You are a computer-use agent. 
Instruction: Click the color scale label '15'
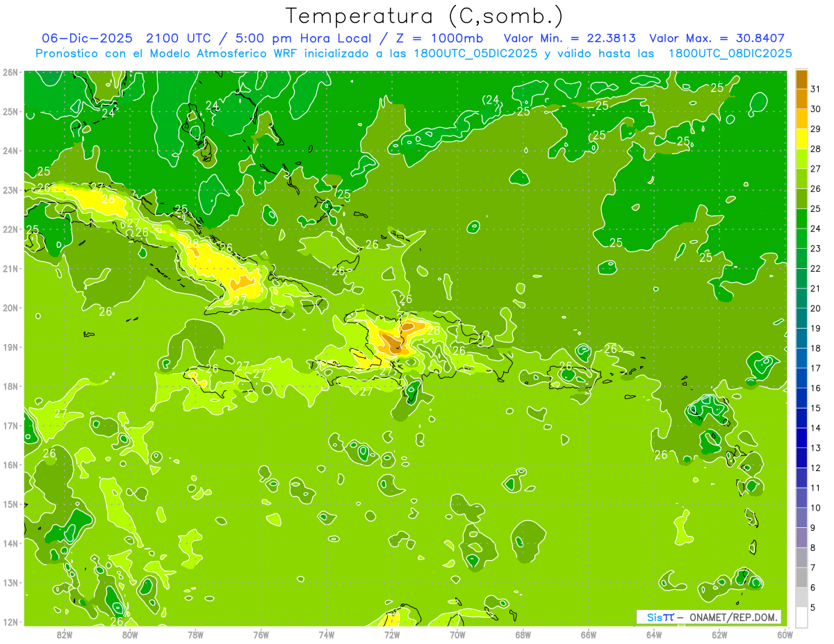[x=816, y=408]
